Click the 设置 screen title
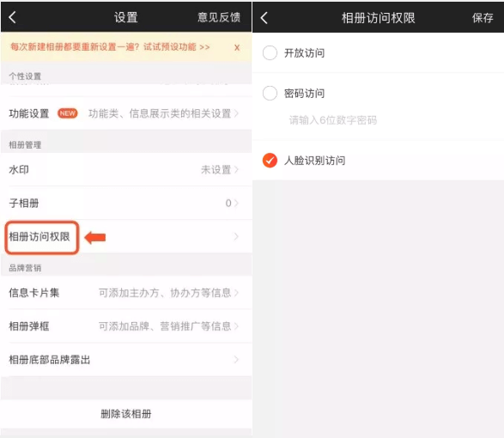Screen dimensions: 504x438 pyautogui.click(x=126, y=17)
